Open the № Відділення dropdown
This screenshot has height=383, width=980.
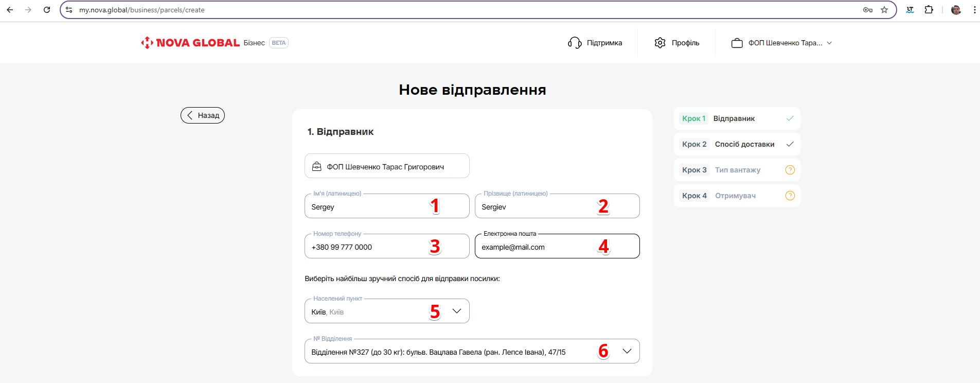[x=627, y=351]
